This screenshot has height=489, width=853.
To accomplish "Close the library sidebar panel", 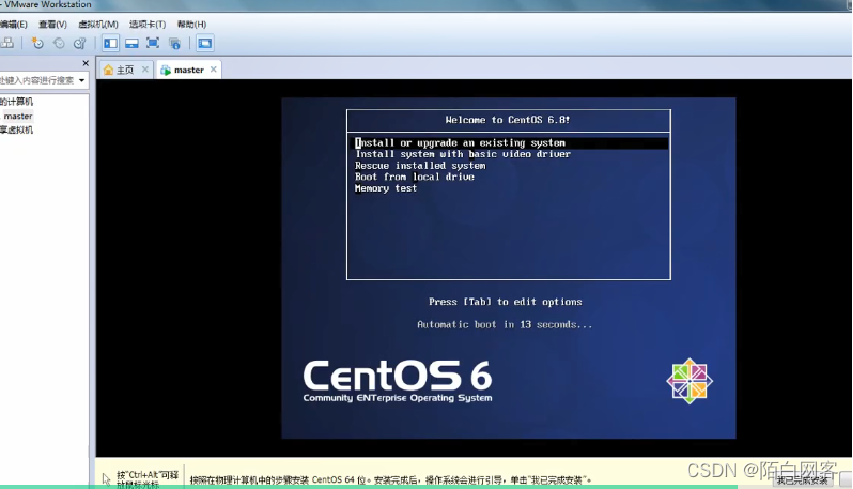I will tap(85, 63).
